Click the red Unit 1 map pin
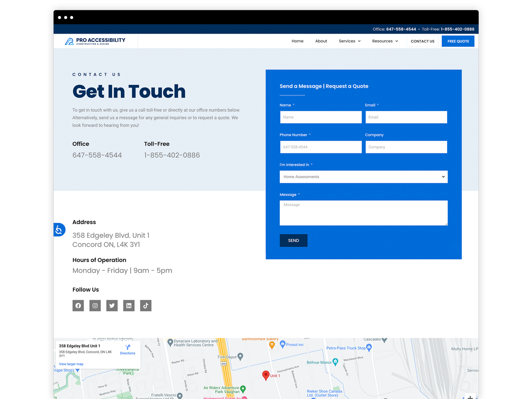Viewport: 532px width, 399px height. (x=266, y=375)
